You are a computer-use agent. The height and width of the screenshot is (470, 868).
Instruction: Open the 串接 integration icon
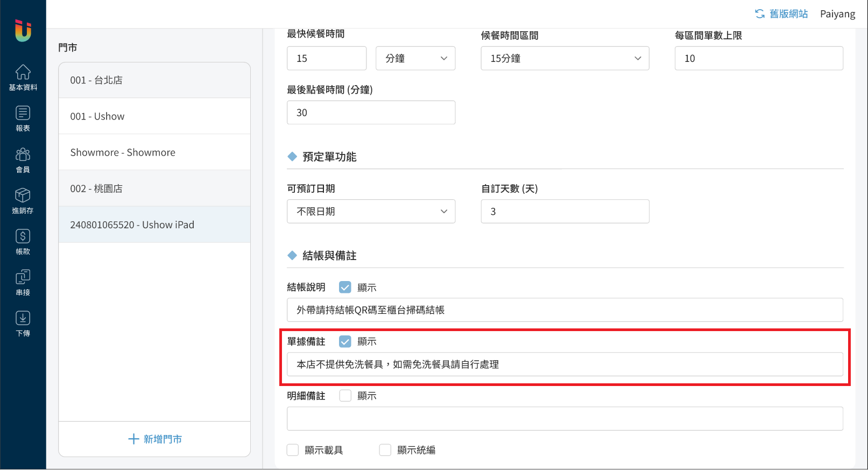coord(23,277)
